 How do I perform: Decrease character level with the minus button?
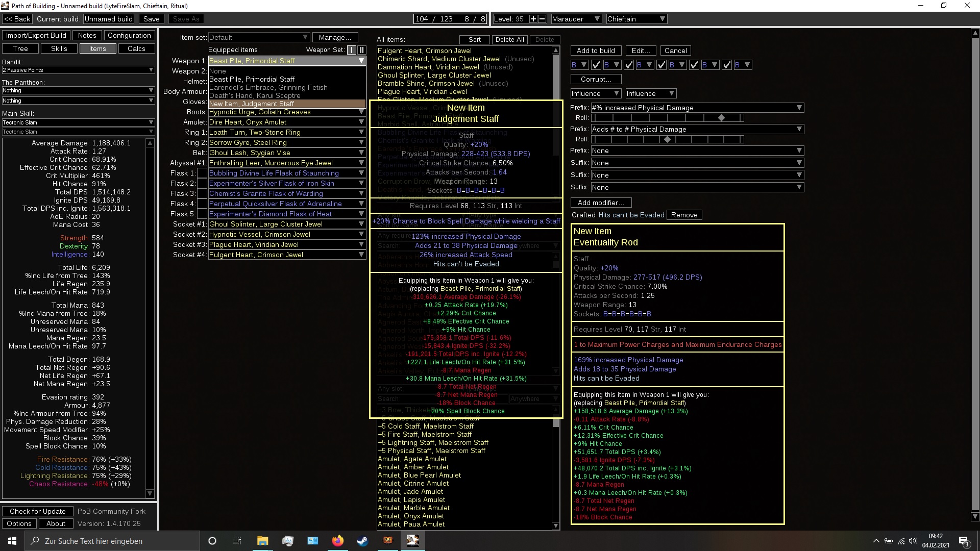pyautogui.click(x=542, y=19)
